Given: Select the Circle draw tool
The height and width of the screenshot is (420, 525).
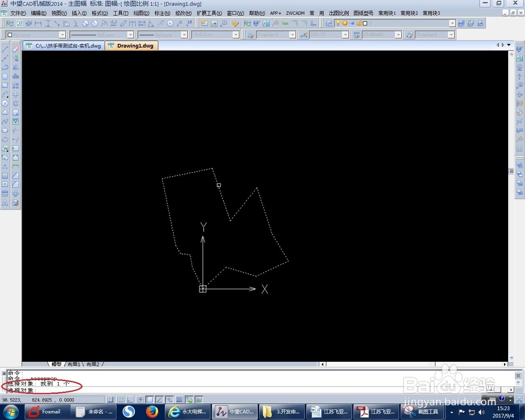Looking at the screenshot, I should pos(5,103).
